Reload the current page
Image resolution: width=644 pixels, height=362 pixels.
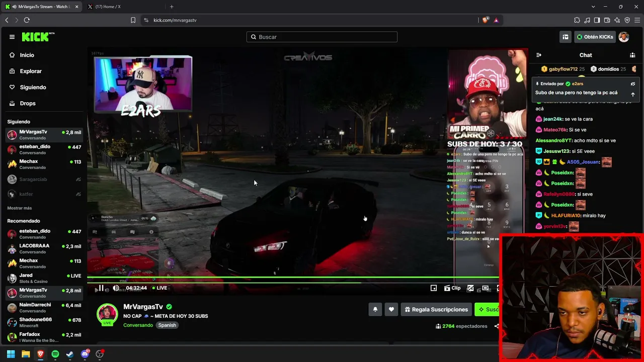point(27,20)
